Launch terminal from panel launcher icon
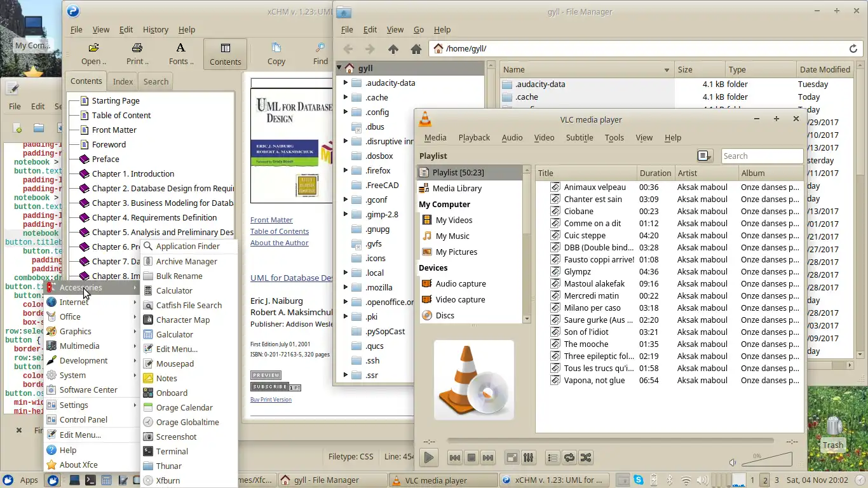This screenshot has height=488, width=868. coord(91,480)
